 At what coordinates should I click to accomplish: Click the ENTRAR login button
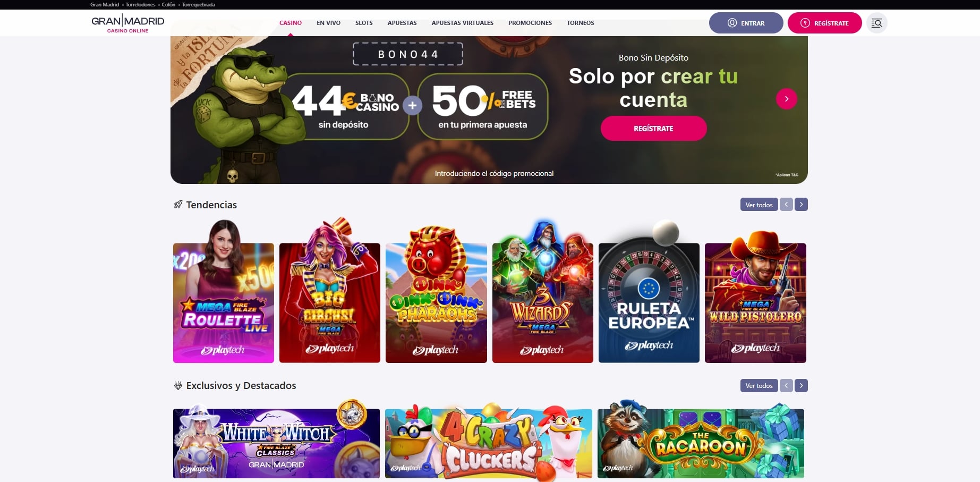pyautogui.click(x=746, y=23)
